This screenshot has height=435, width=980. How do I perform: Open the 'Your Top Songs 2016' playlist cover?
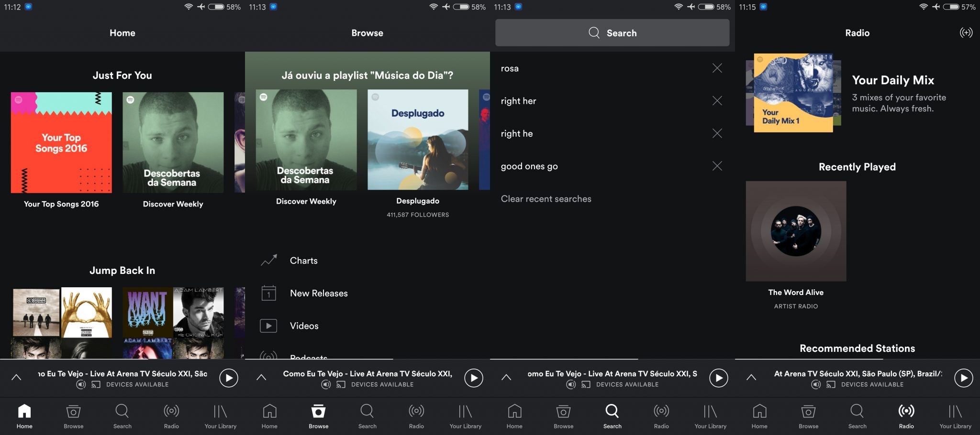click(x=61, y=142)
